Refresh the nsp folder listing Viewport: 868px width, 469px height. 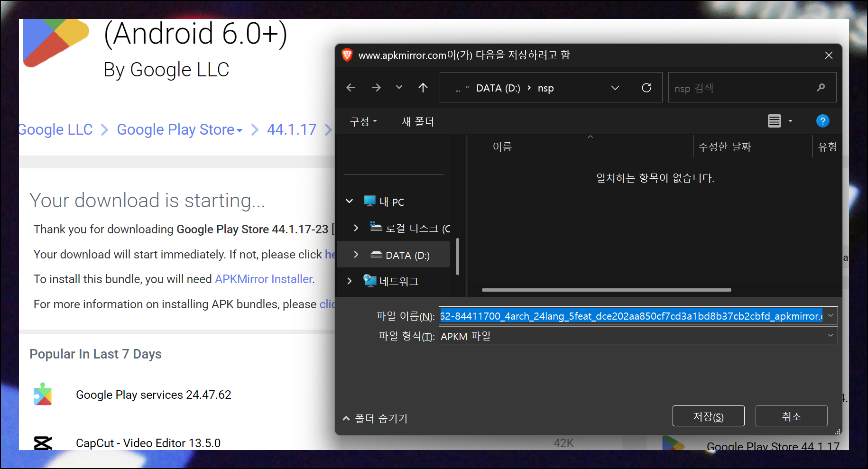click(646, 88)
